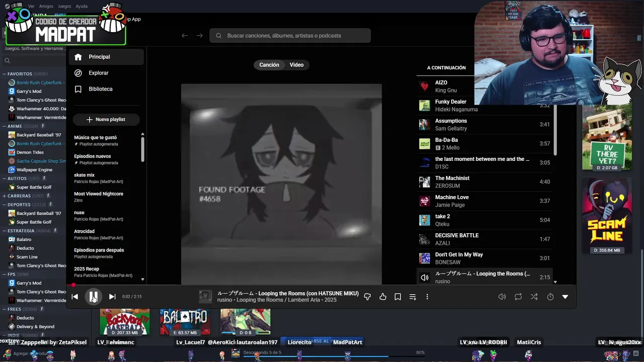The image size is (644, 362).
Task: Open the Ver menu in Steam
Action: pos(31,7)
